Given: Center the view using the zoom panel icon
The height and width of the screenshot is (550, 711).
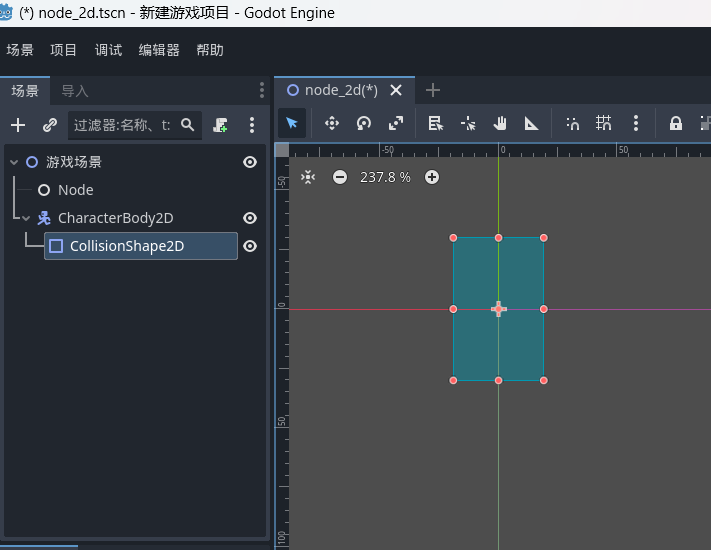Looking at the screenshot, I should click(x=308, y=177).
